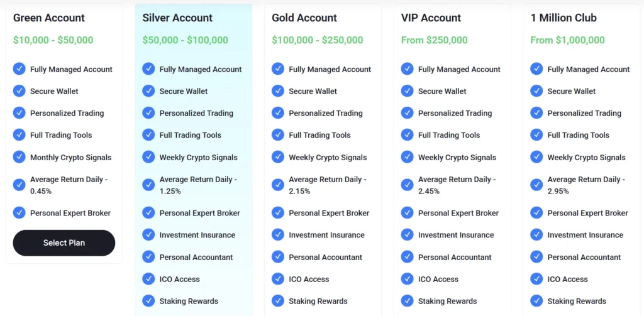Click the Green Account $10,000 - $50,000 price

tap(53, 40)
